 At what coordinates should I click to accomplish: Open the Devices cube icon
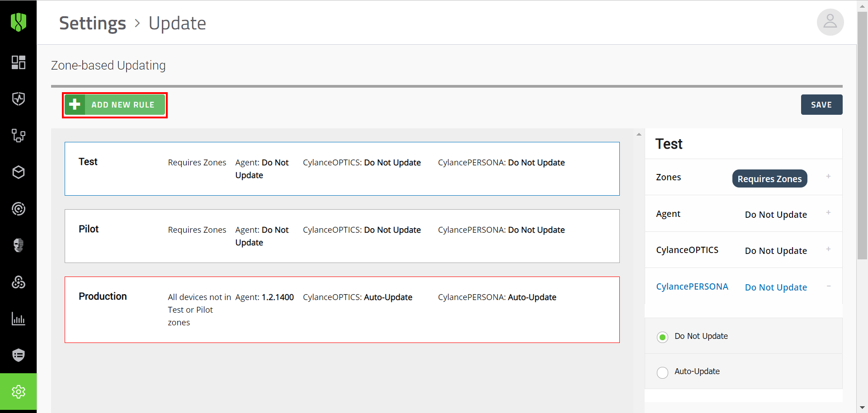pyautogui.click(x=19, y=172)
